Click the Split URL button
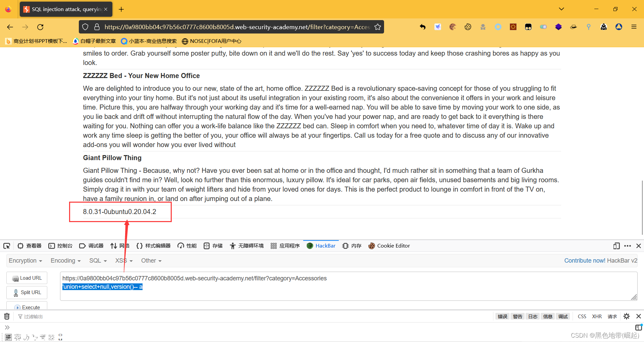Image resolution: width=644 pixels, height=342 pixels. 27,292
